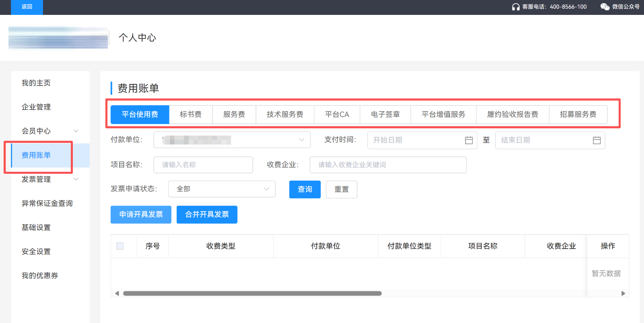The height and width of the screenshot is (323, 644).
Task: Switch to the 招募服务费 tab
Action: (x=578, y=115)
